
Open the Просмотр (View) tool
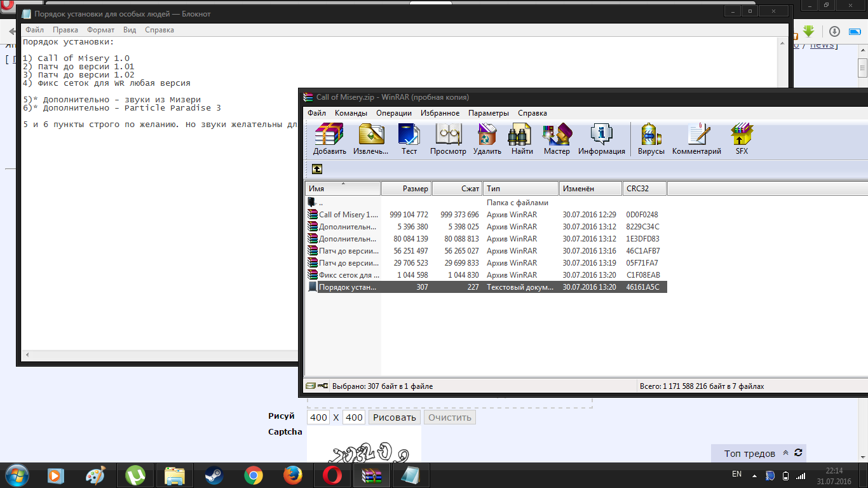click(448, 139)
